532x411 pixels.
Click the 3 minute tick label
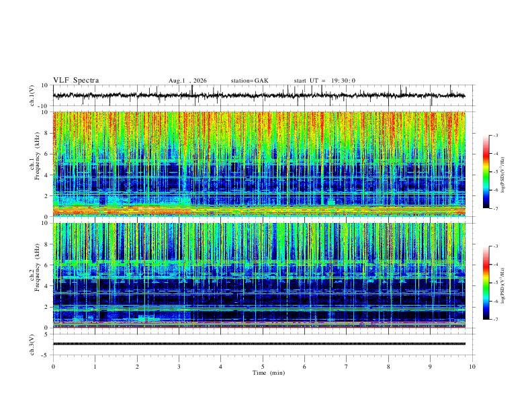[x=179, y=367]
